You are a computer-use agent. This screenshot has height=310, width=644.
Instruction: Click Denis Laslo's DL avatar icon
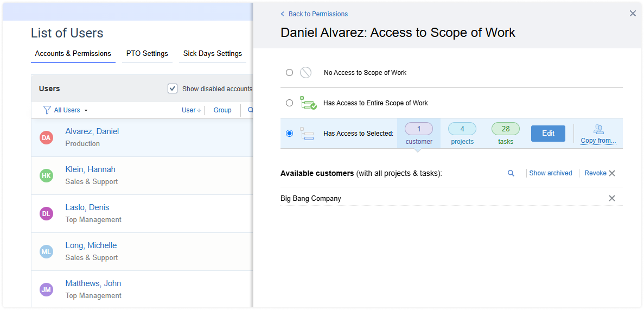pos(46,214)
